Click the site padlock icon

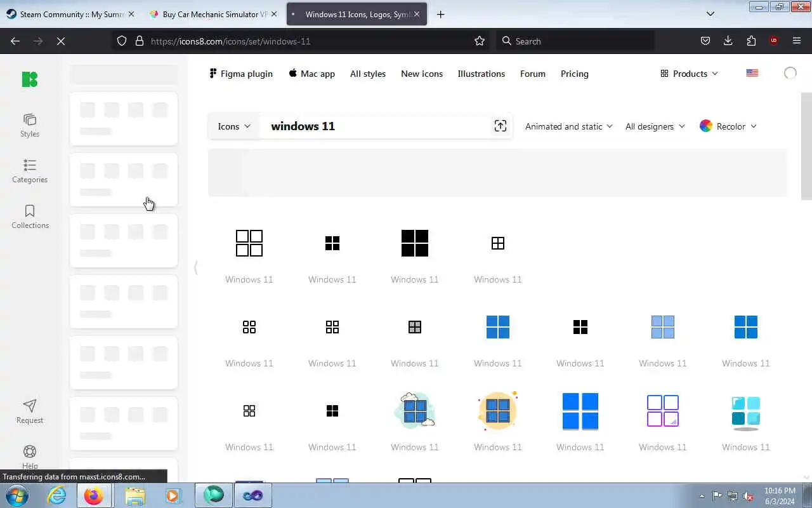[x=140, y=41]
